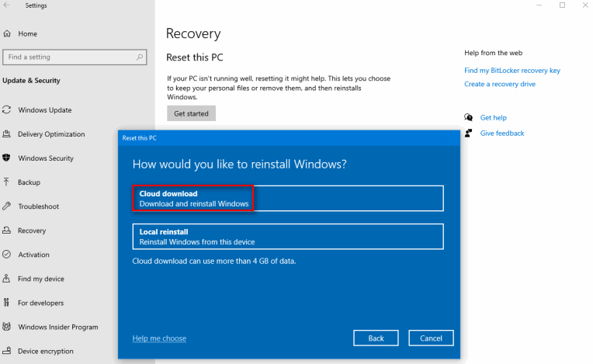Click the Reset this PC dialog title bar
The width and height of the screenshot is (593, 364).
(289, 138)
